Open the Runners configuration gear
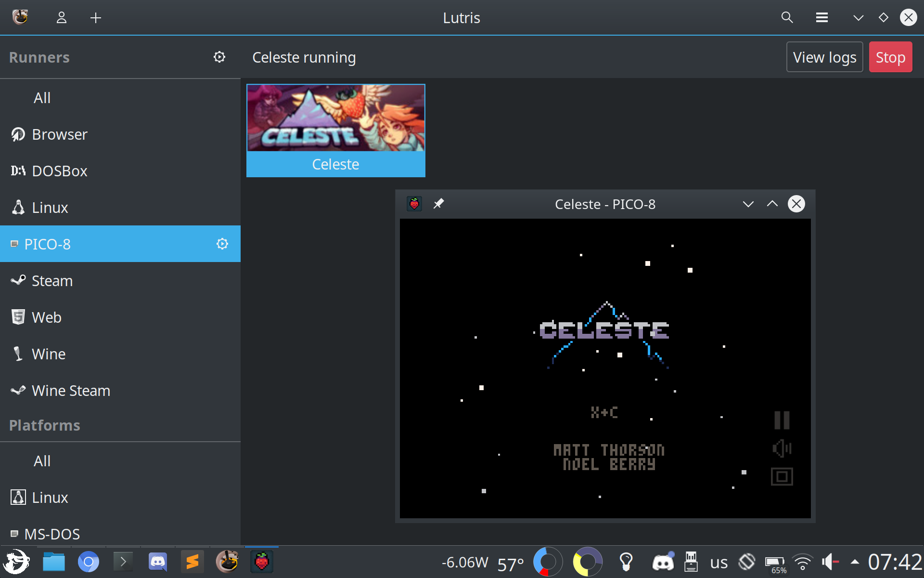Screen dimensions: 924x578 click(219, 57)
